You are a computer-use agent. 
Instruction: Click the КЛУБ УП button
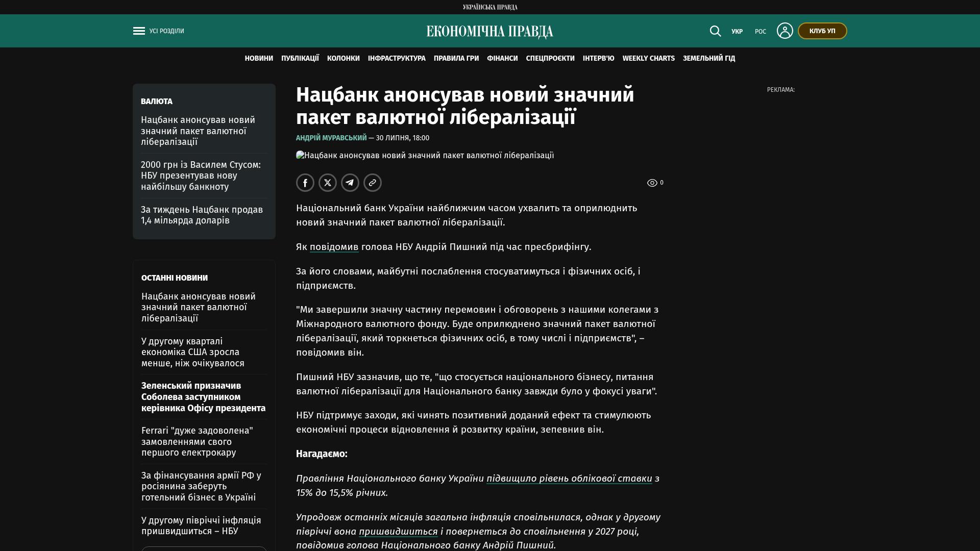822,31
